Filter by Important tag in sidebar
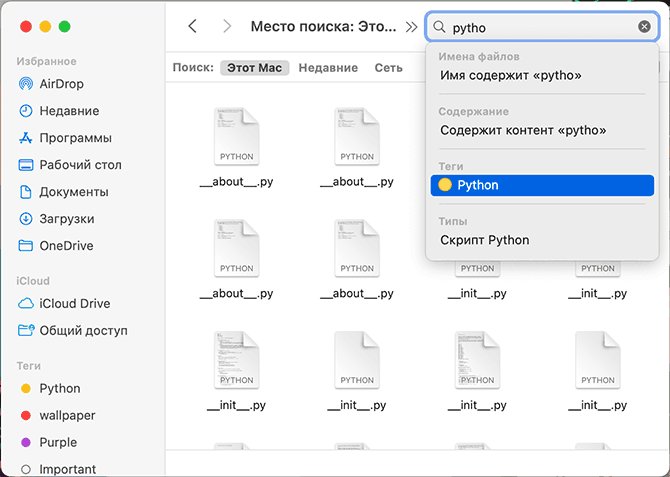670x477 pixels. [x=59, y=469]
